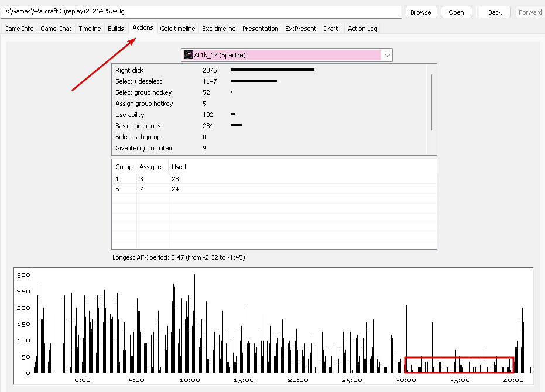Click the 2075 right click count
Screen dimensions: 545x392
click(x=210, y=70)
